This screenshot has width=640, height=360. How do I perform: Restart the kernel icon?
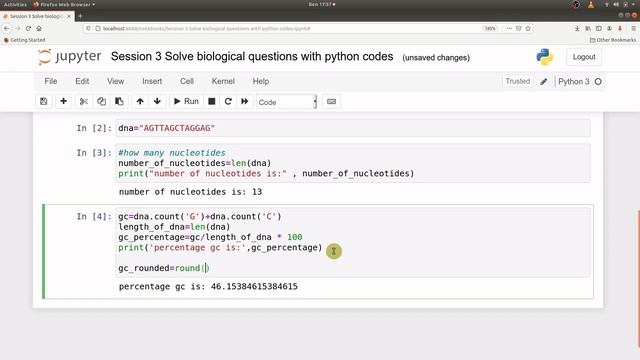(228, 102)
